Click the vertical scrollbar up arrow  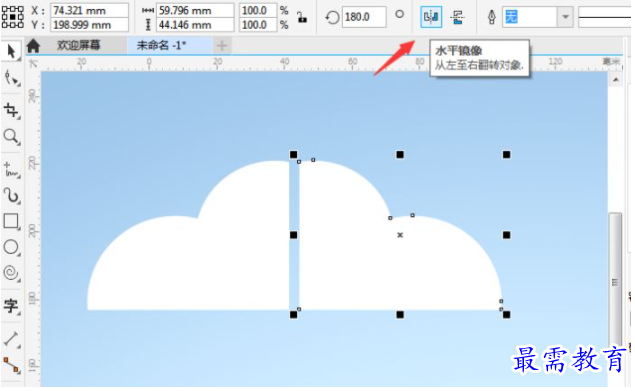[616, 79]
